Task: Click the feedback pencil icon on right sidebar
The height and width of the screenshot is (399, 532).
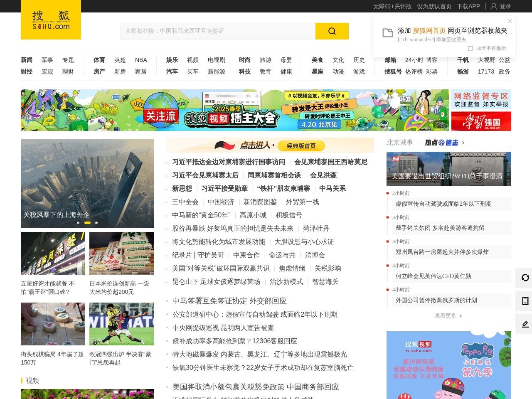Action: [525, 324]
